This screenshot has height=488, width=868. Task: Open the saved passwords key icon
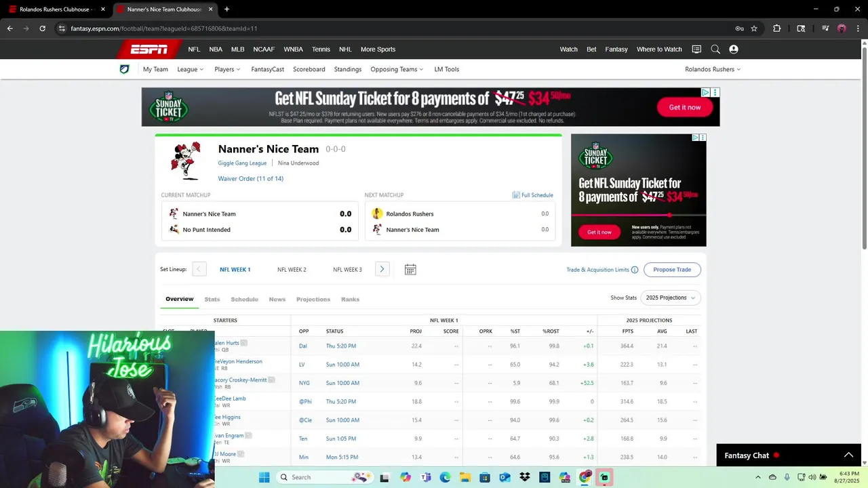tap(739, 28)
